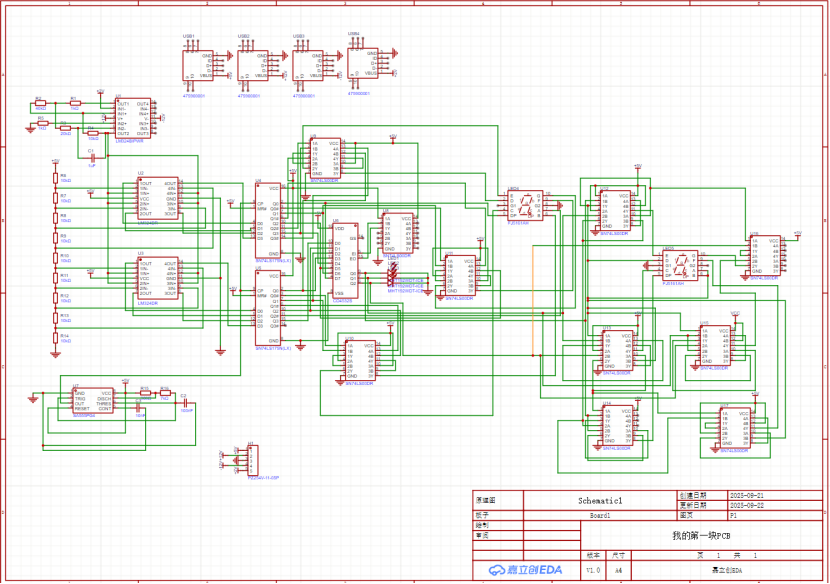Viewport: 830px width, 584px height.
Task: Select the U16 SN74LS00DR gate chip
Action: point(765,256)
